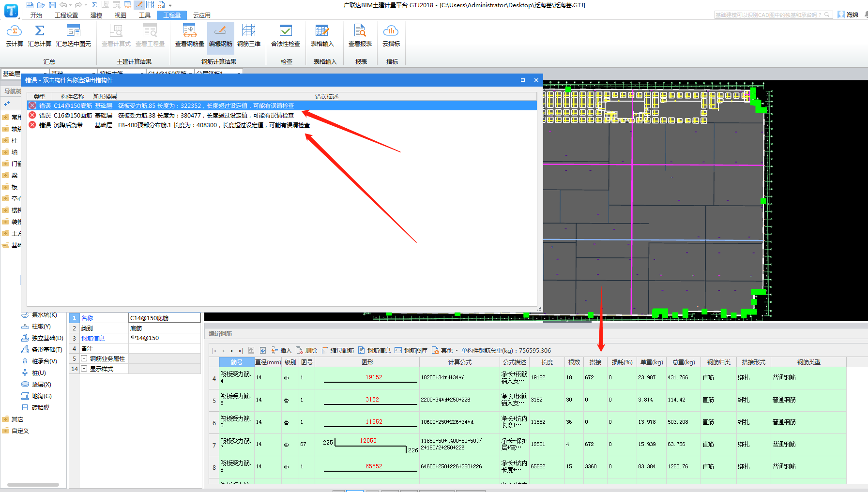Open 查看钢筋量 rebar quantity viewer
Screen dimensions: 868x492
pyautogui.click(x=189, y=36)
